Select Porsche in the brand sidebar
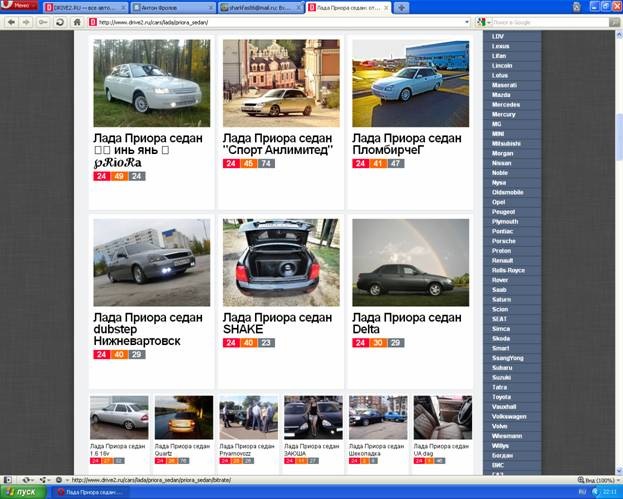This screenshot has width=623, height=499. tap(503, 241)
